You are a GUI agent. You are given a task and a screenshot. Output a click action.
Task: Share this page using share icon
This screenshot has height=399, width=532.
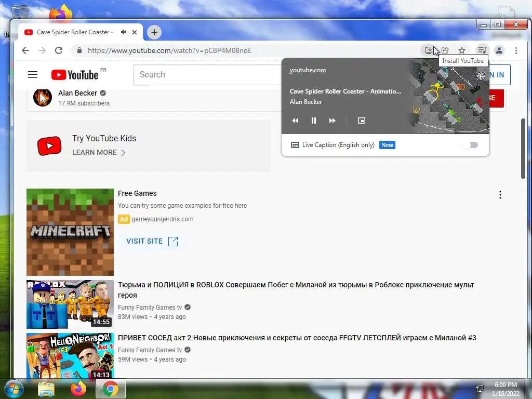(445, 50)
